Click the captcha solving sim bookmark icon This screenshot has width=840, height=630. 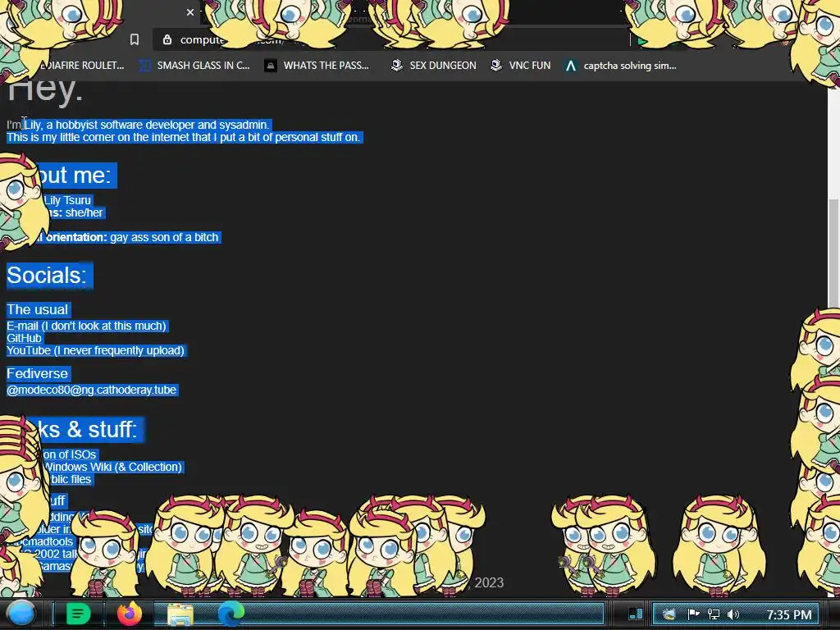[x=571, y=66]
